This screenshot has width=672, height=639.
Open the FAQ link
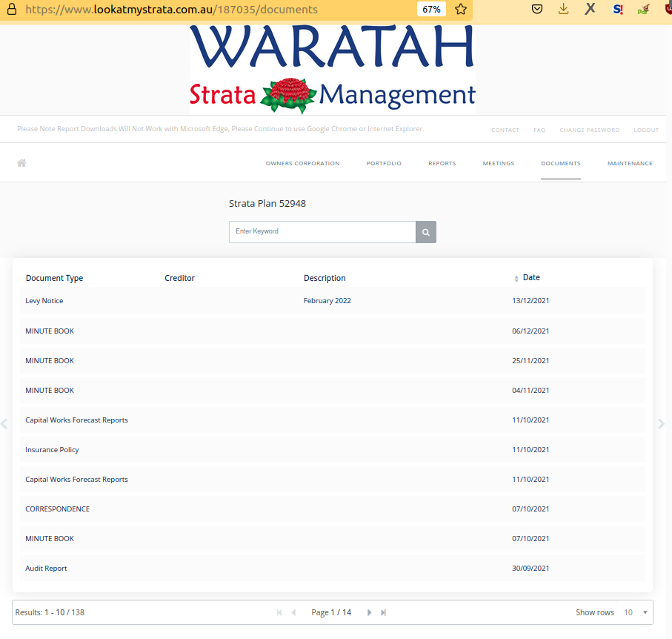[x=539, y=130]
